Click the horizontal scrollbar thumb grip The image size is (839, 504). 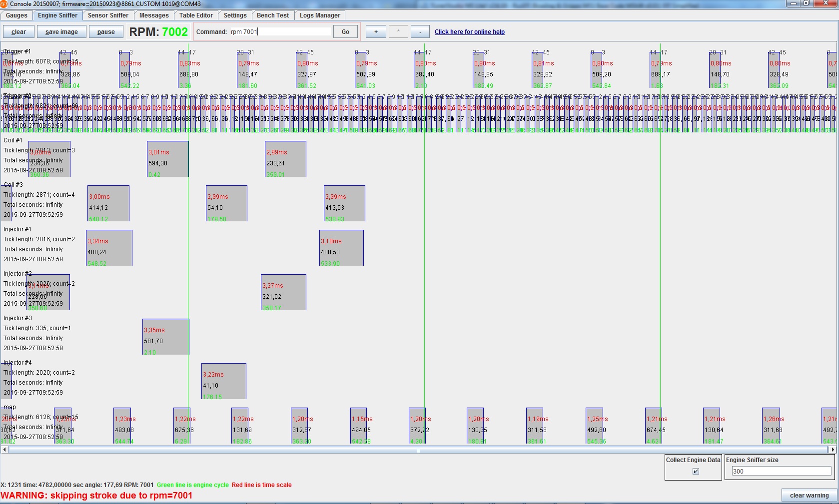[418, 450]
